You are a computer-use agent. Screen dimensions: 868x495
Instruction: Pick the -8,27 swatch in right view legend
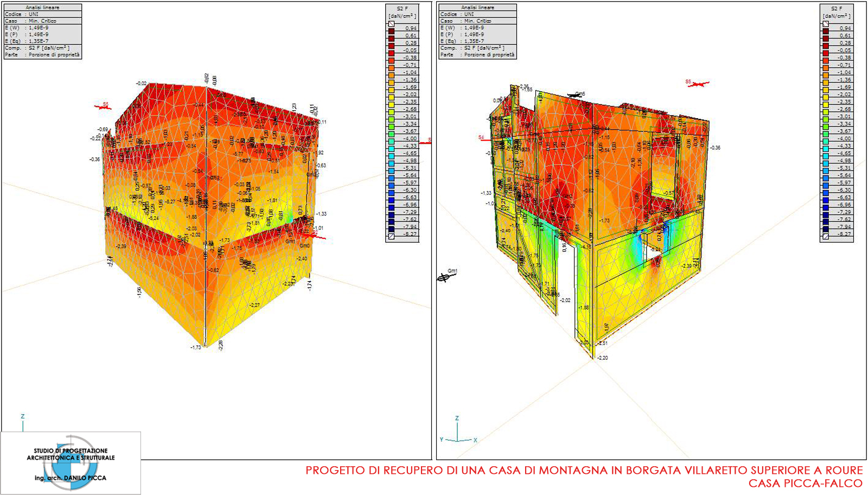click(826, 237)
